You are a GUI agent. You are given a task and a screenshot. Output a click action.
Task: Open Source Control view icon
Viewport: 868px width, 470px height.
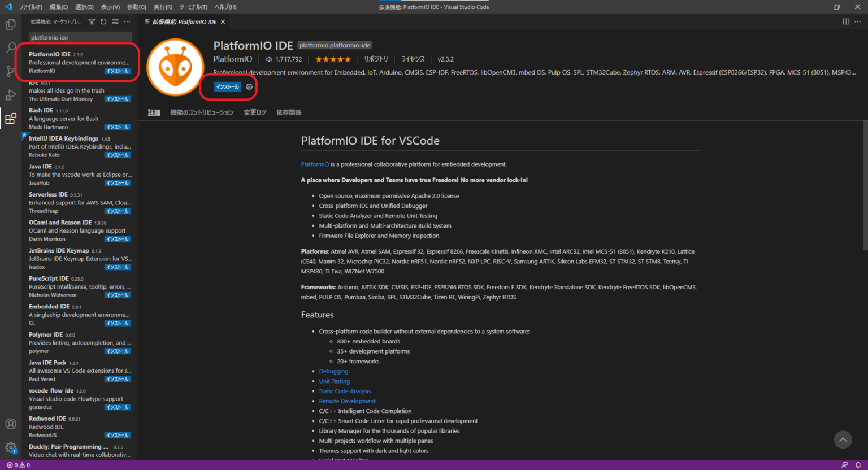coord(11,71)
